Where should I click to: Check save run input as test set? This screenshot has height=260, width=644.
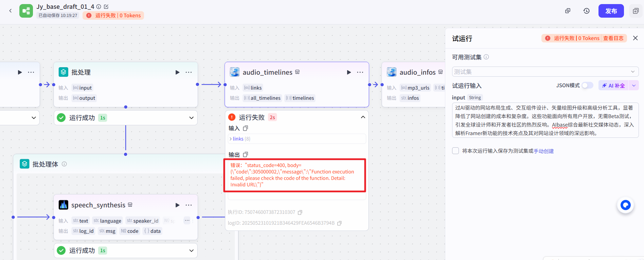(455, 151)
